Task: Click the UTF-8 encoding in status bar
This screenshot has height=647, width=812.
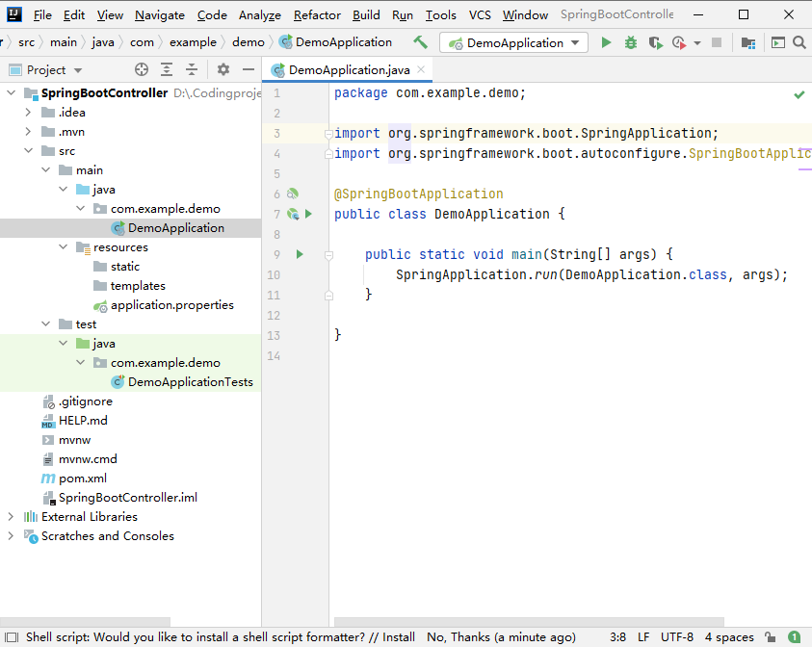Action: (x=676, y=636)
